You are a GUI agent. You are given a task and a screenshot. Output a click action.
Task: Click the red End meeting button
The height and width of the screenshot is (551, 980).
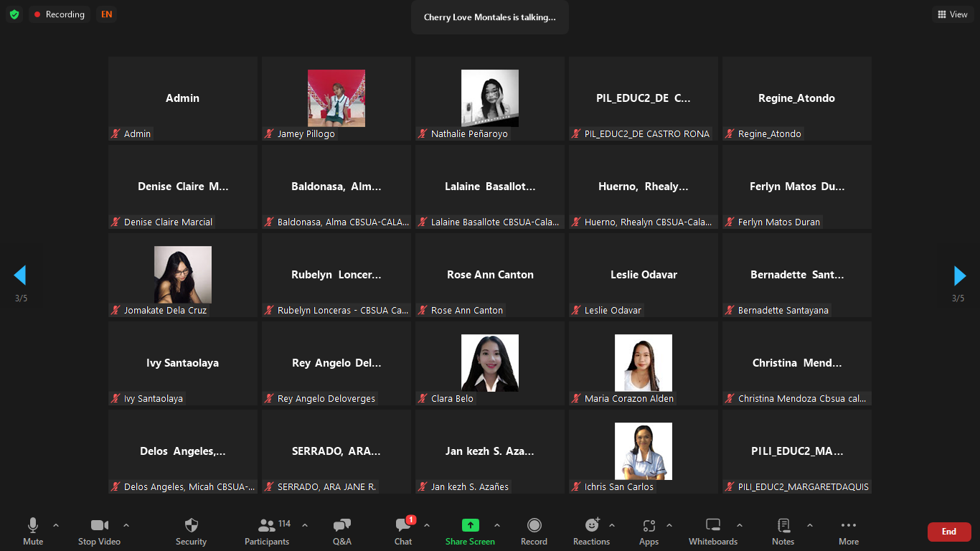pyautogui.click(x=948, y=532)
